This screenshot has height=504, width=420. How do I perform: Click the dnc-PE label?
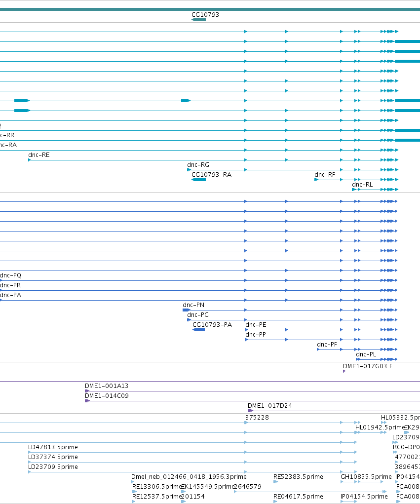coord(256,325)
